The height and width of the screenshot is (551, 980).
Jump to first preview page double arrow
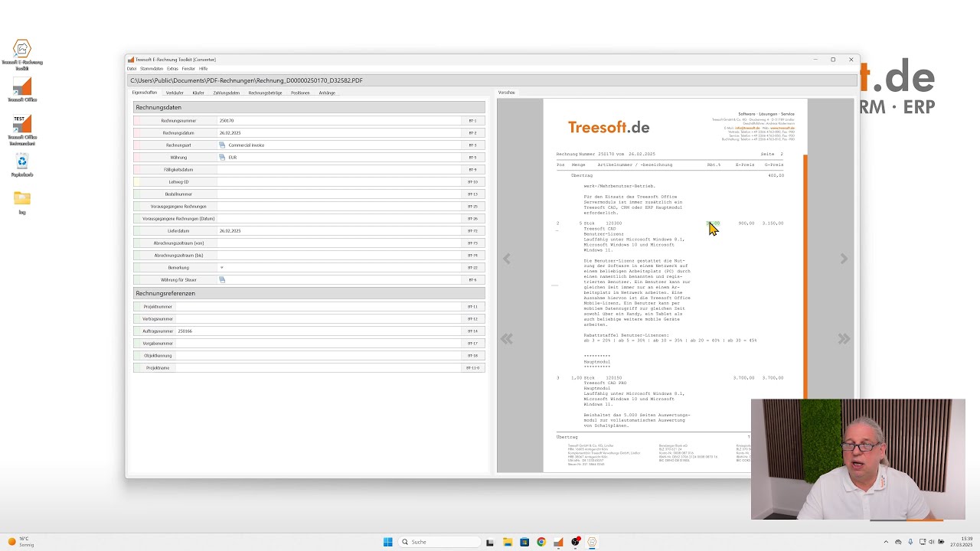pyautogui.click(x=506, y=338)
